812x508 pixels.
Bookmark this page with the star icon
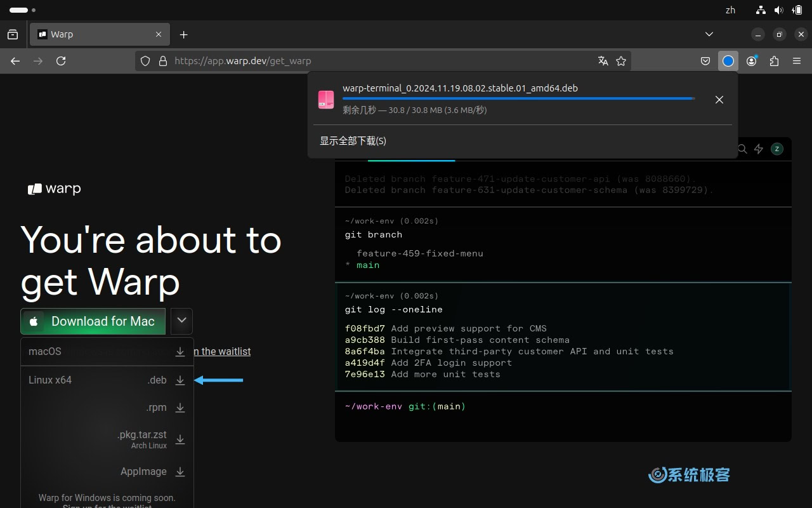coord(621,61)
